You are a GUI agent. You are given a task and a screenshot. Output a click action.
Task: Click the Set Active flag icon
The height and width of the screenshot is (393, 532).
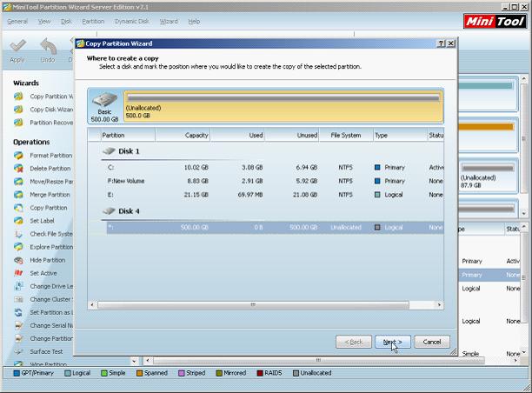point(18,273)
